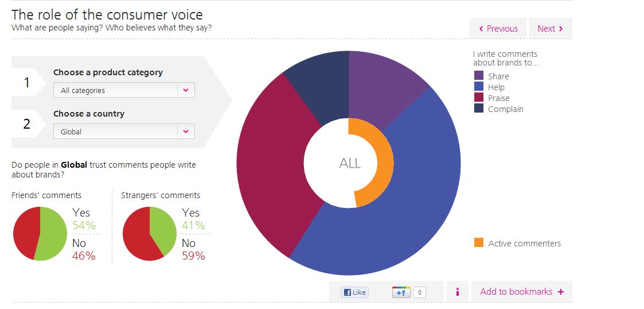Viewport: 644px width, 309px height.
Task: Select the navy Complain legend swatch
Action: [479, 109]
